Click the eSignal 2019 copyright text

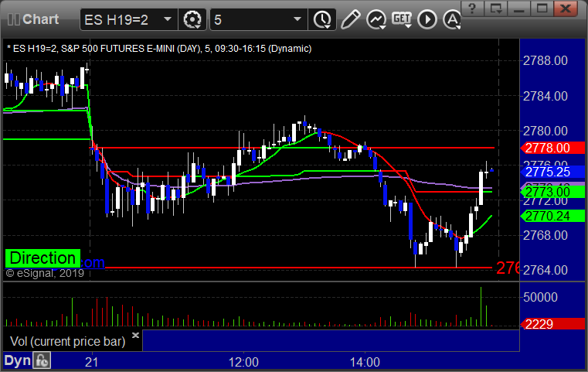click(45, 273)
